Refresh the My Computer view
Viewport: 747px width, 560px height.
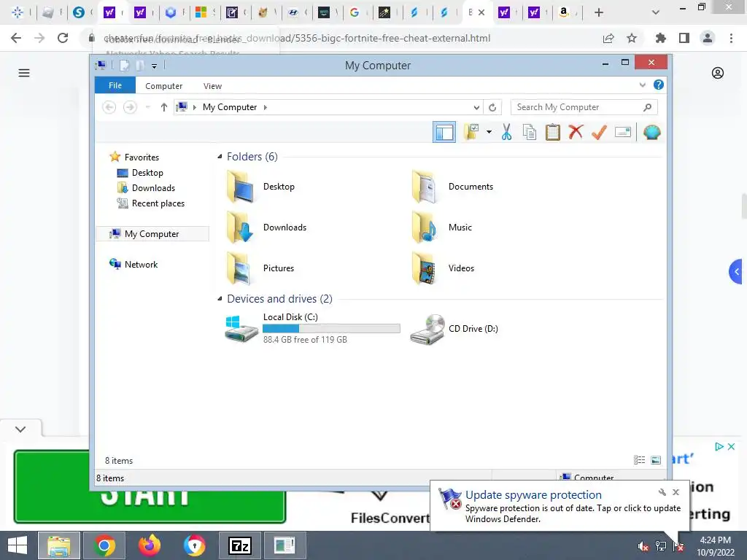(x=492, y=107)
